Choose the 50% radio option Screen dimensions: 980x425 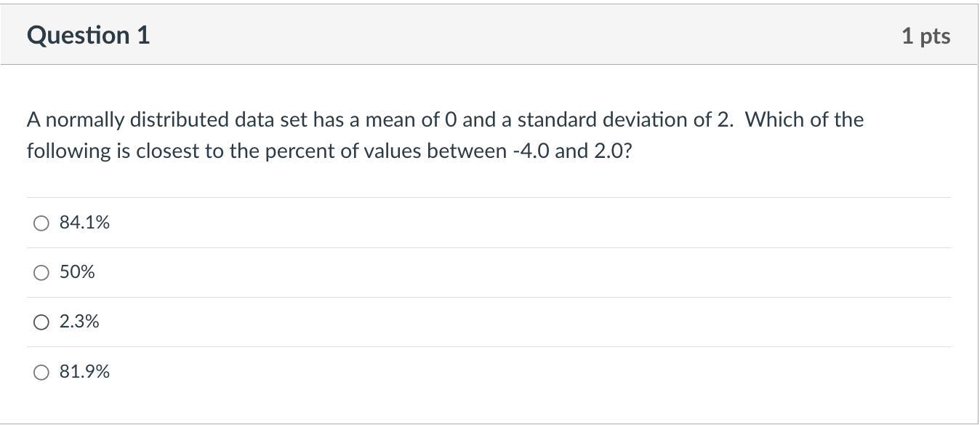tap(41, 273)
